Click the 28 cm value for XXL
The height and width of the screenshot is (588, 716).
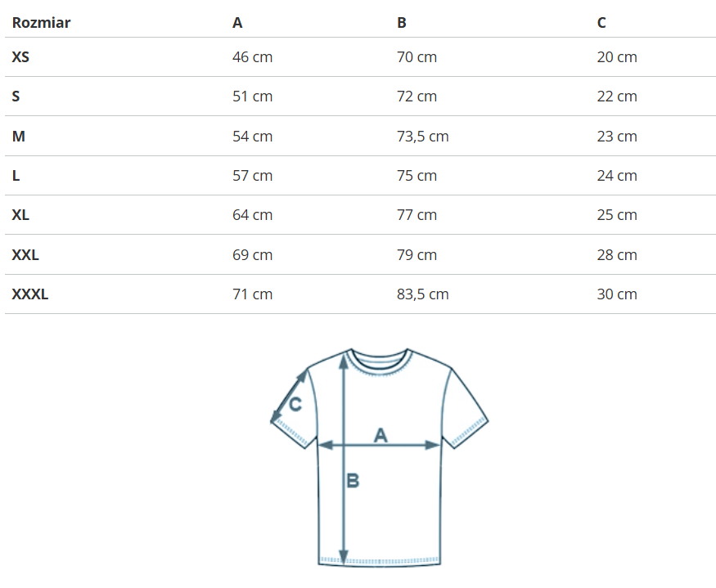pos(617,255)
